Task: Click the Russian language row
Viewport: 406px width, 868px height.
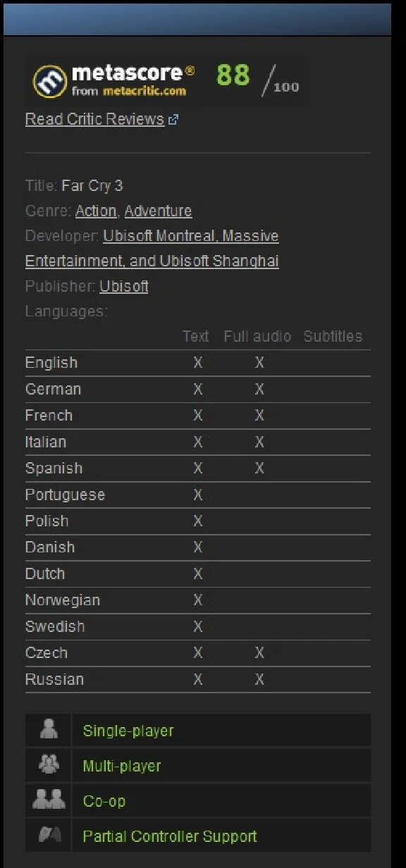Action: 198,680
